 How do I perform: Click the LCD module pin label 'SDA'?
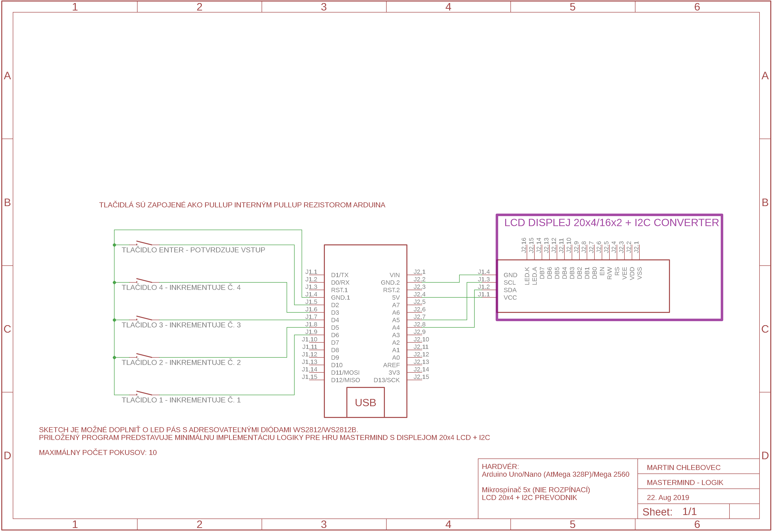click(510, 290)
